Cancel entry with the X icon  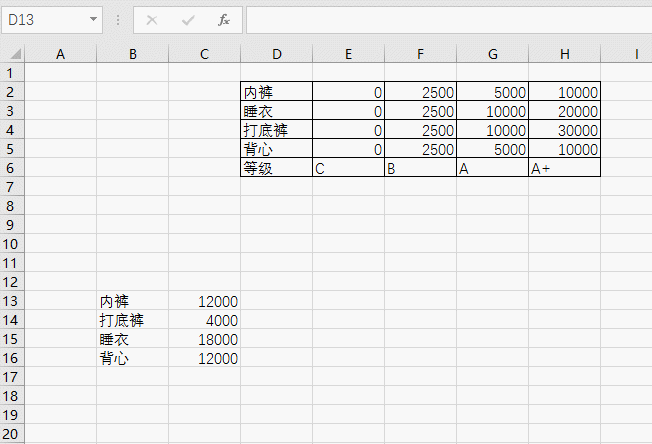pyautogui.click(x=152, y=20)
